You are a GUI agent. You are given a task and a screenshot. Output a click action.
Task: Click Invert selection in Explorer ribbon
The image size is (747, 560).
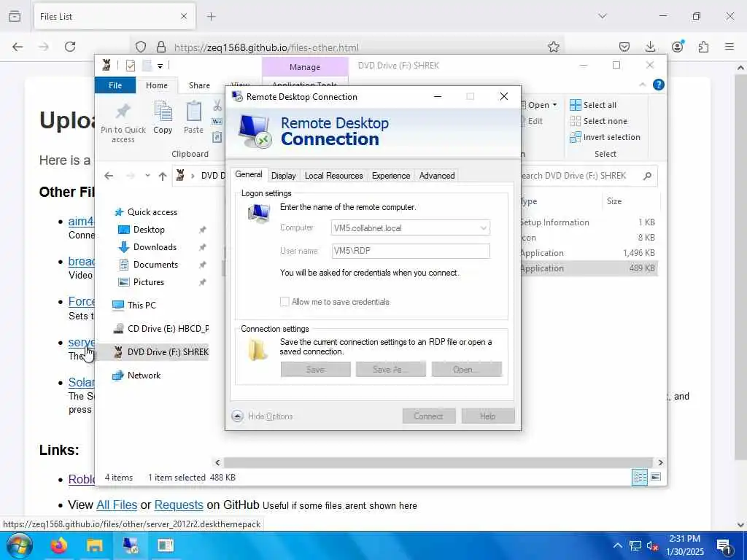point(605,137)
